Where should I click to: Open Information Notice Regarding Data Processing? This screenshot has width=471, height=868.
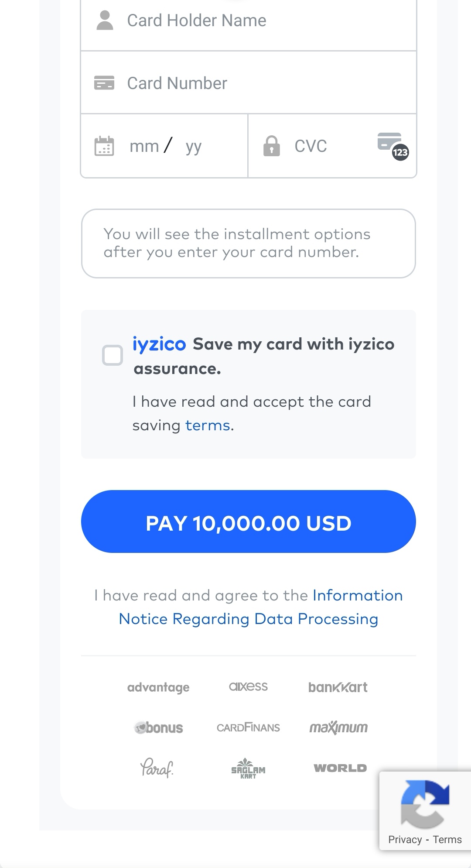(x=249, y=619)
